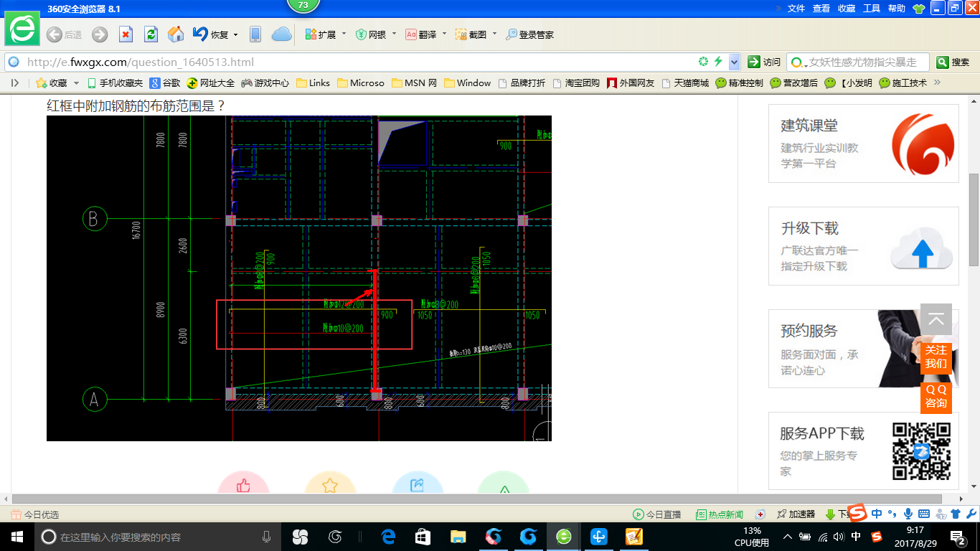Click the browser back arrow button

(55, 34)
